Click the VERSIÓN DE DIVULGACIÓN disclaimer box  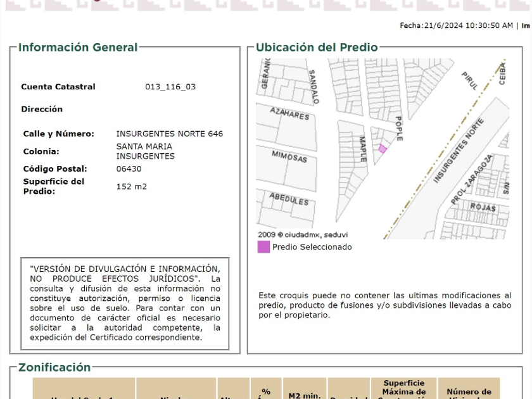click(125, 303)
